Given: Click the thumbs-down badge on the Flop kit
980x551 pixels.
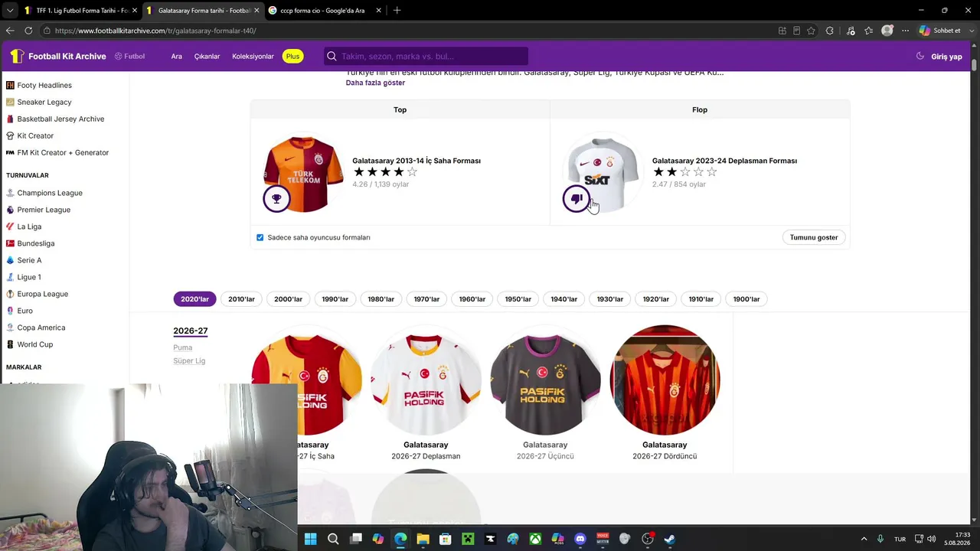Looking at the screenshot, I should [x=576, y=199].
